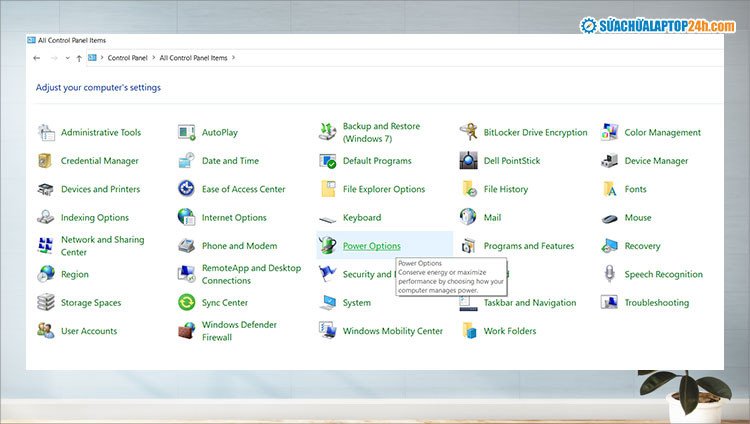Click the Color Management icon

pyautogui.click(x=609, y=132)
